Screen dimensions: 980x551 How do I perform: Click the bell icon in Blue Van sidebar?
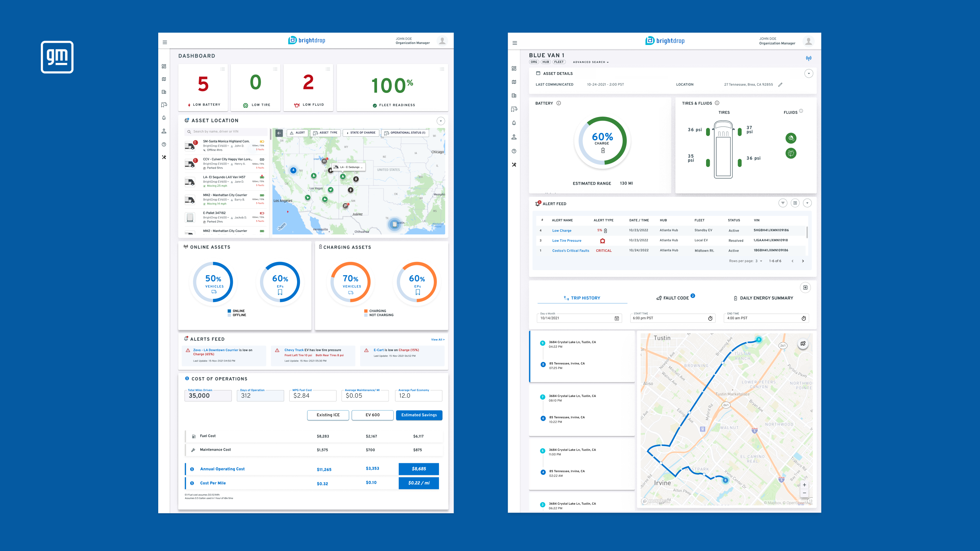514,123
